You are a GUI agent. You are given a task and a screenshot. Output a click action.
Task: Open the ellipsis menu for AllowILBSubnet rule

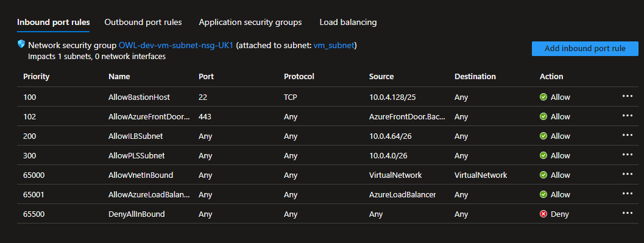[x=627, y=135]
